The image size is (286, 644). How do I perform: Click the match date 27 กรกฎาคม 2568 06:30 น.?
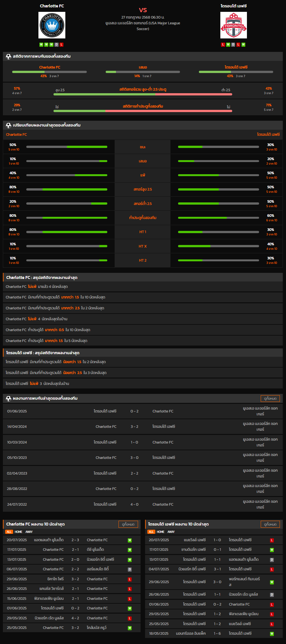point(143,17)
